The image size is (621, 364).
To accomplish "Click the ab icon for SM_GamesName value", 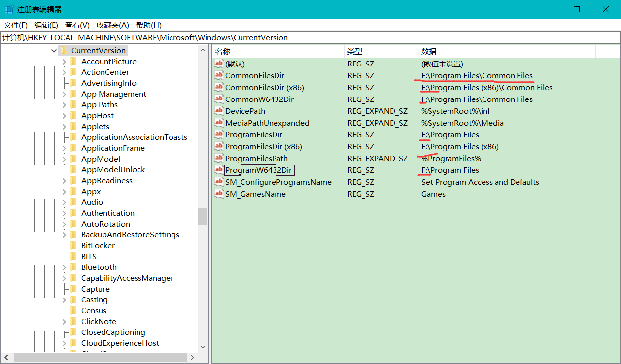I will tap(219, 194).
